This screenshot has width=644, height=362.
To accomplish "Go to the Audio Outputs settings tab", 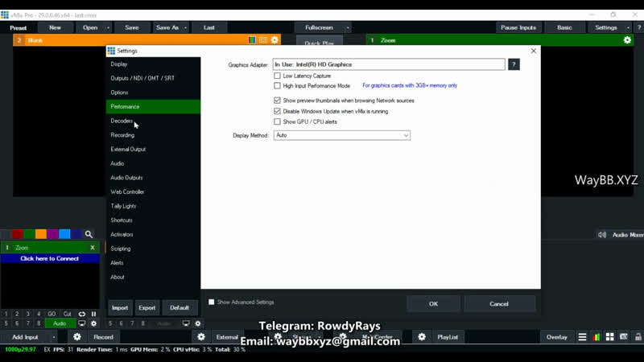I will (x=126, y=178).
